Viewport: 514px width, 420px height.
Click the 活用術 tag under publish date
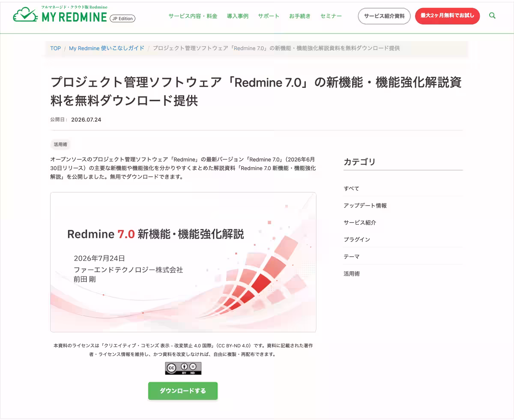point(60,144)
